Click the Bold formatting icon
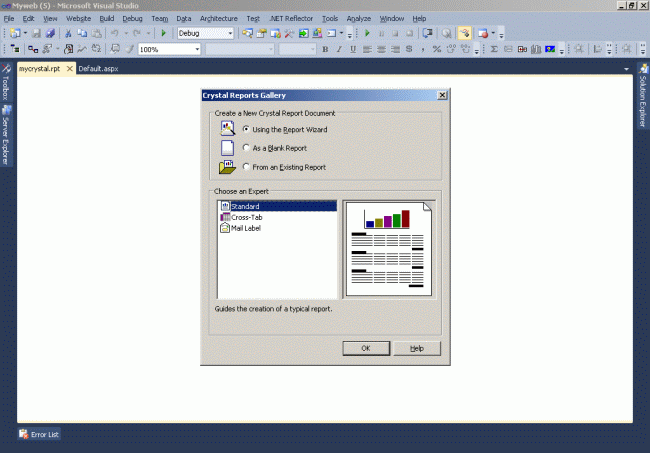 (x=325, y=49)
